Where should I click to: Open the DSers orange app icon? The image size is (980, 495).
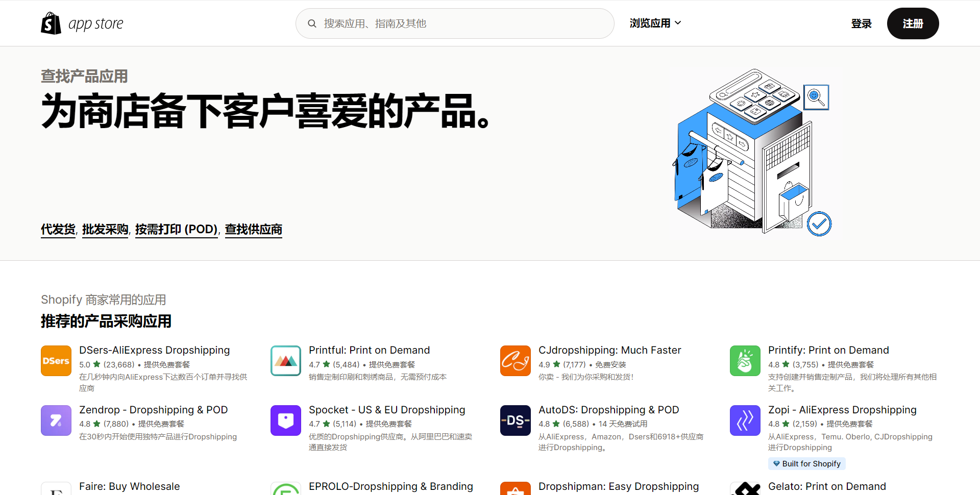coord(56,361)
